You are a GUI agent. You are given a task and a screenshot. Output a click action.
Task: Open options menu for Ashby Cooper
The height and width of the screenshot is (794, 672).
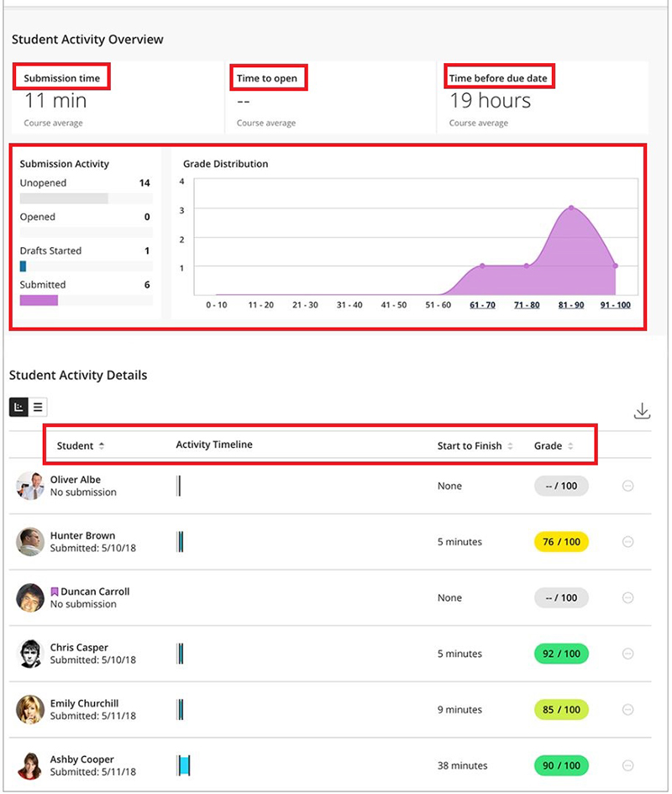tap(627, 765)
